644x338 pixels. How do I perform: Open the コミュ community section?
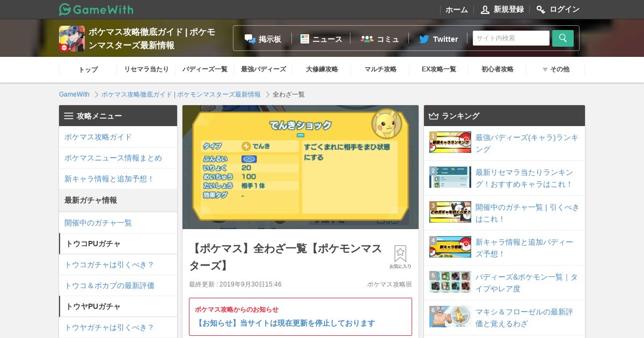click(x=380, y=39)
